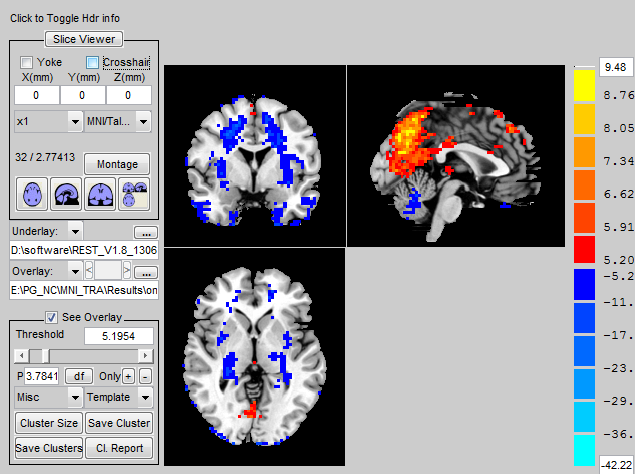Enable the Yoke checkbox

[26, 62]
